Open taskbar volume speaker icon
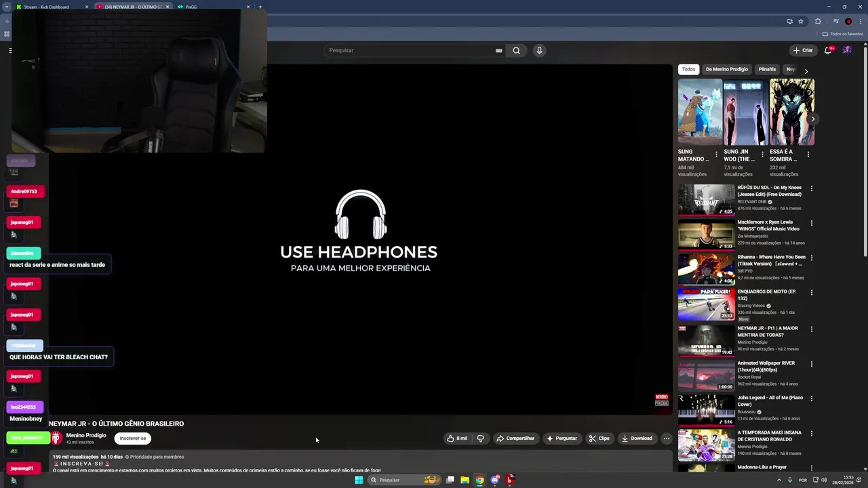 tap(824, 480)
